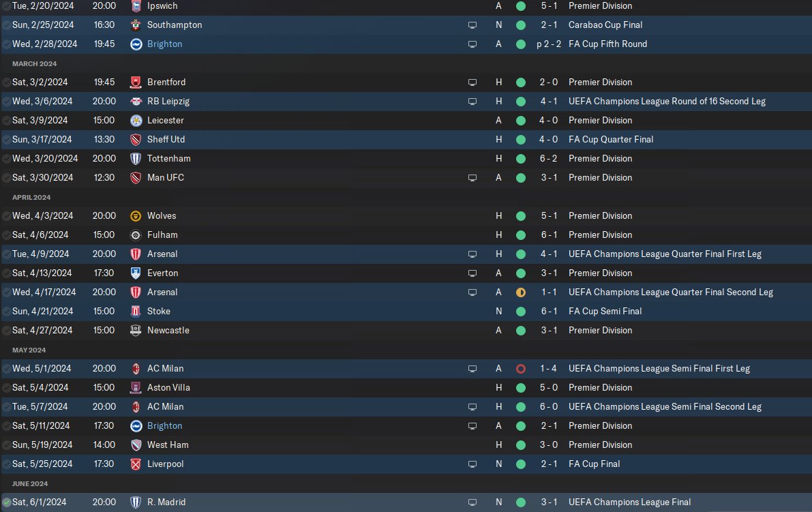
Task: Select the Tottenham 6 - 2 result
Action: point(548,158)
